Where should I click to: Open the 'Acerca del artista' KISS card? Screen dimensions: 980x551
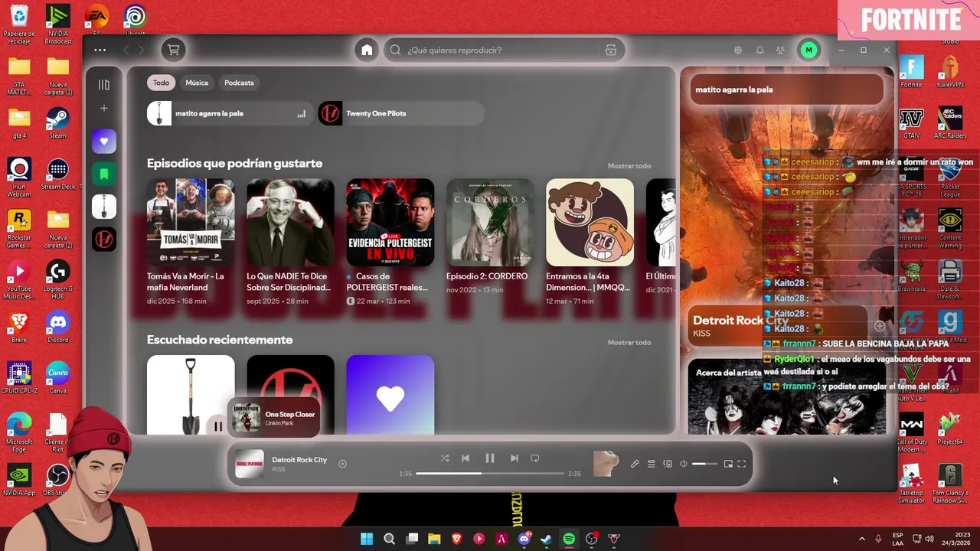(786, 397)
